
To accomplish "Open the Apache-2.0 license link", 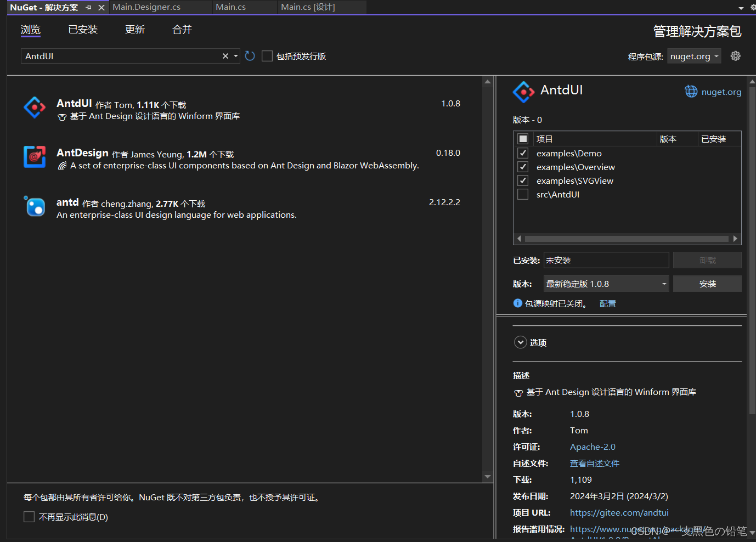I will (593, 447).
